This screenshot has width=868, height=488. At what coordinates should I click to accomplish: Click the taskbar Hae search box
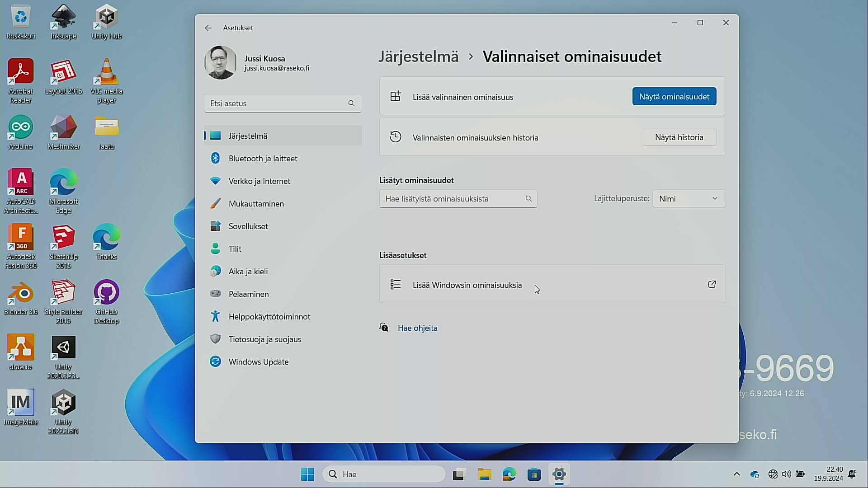pos(384,474)
